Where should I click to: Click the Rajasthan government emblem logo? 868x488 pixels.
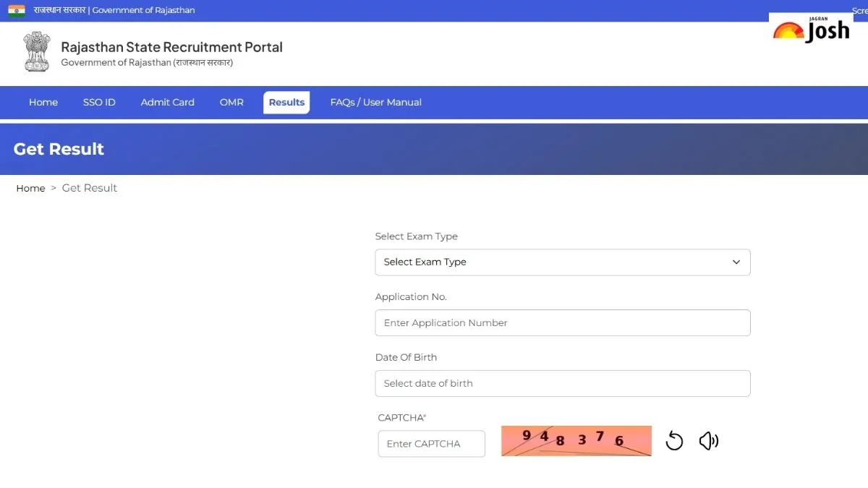(37, 52)
